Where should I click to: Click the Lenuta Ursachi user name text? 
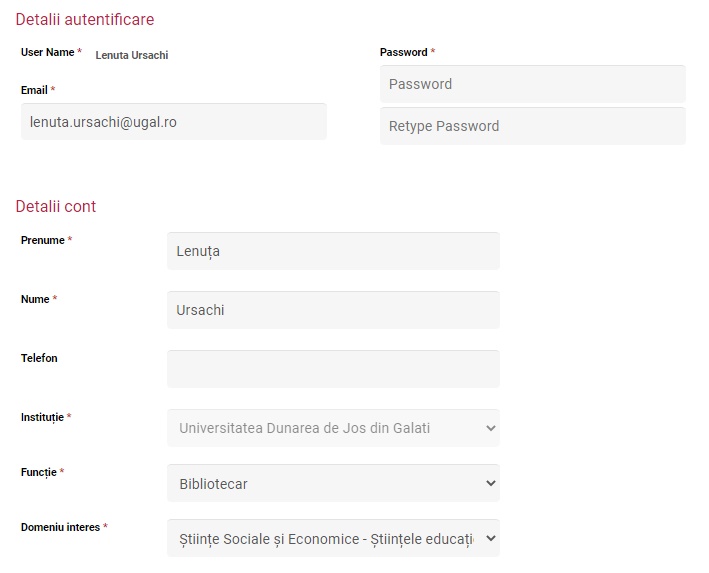tap(132, 55)
